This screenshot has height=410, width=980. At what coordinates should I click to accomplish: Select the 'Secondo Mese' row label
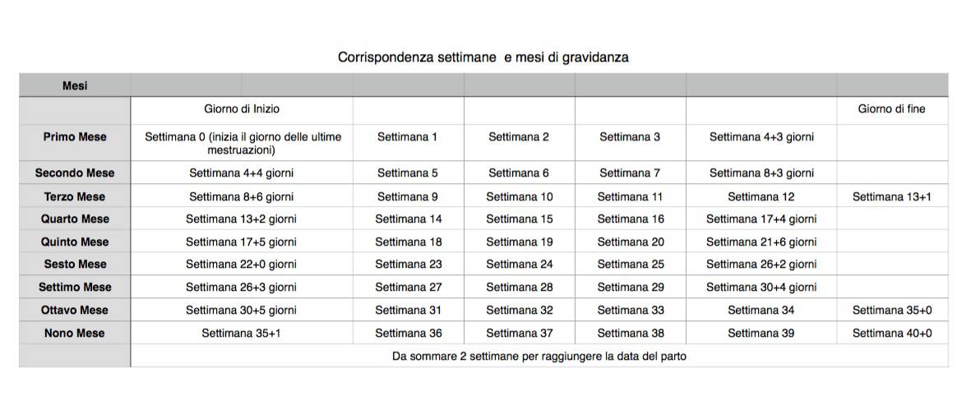[75, 173]
